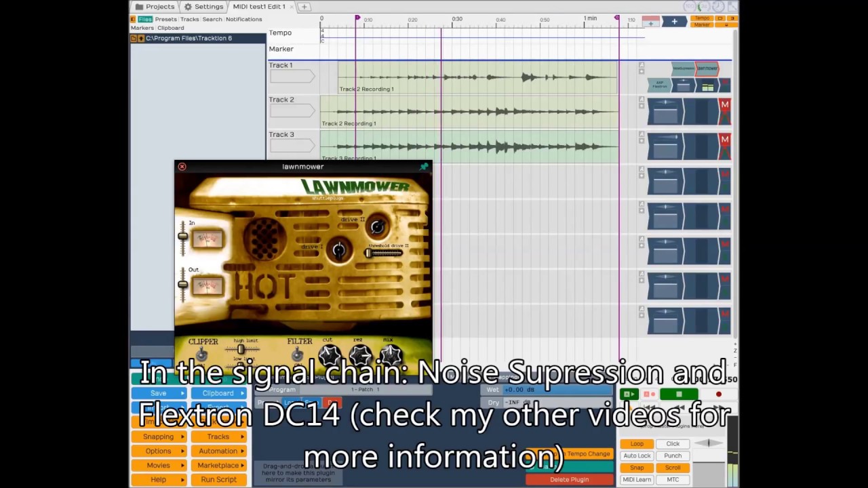Screen dimensions: 868x488
Task: Open the Projects tab
Action: pos(155,7)
